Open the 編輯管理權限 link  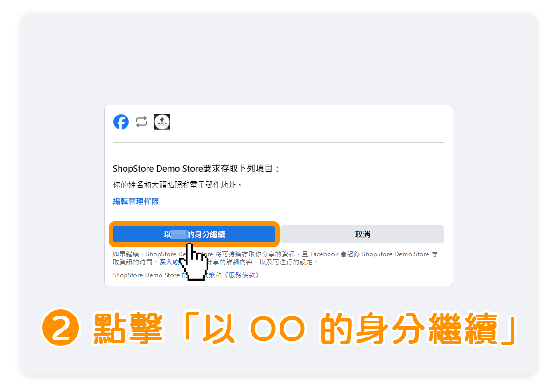136,201
